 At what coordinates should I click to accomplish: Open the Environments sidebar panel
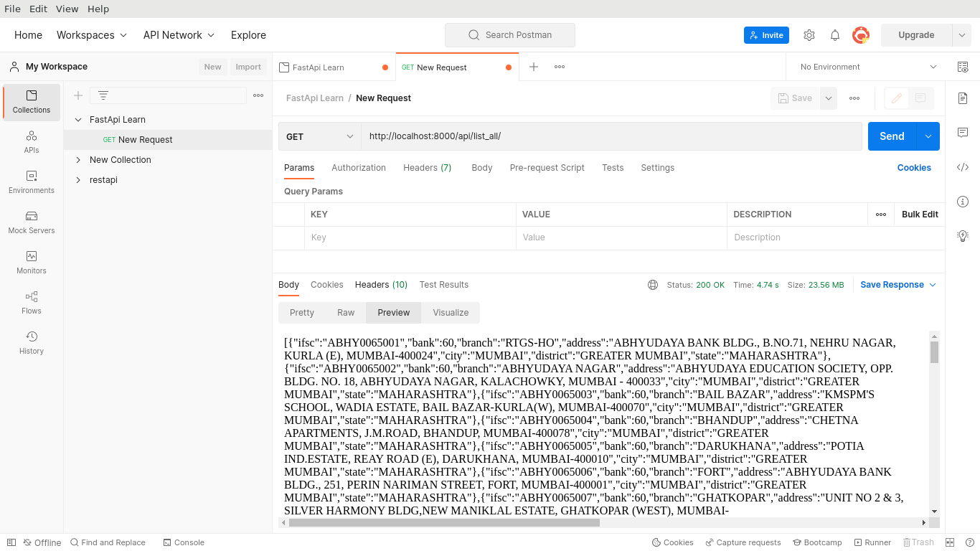pos(32,182)
